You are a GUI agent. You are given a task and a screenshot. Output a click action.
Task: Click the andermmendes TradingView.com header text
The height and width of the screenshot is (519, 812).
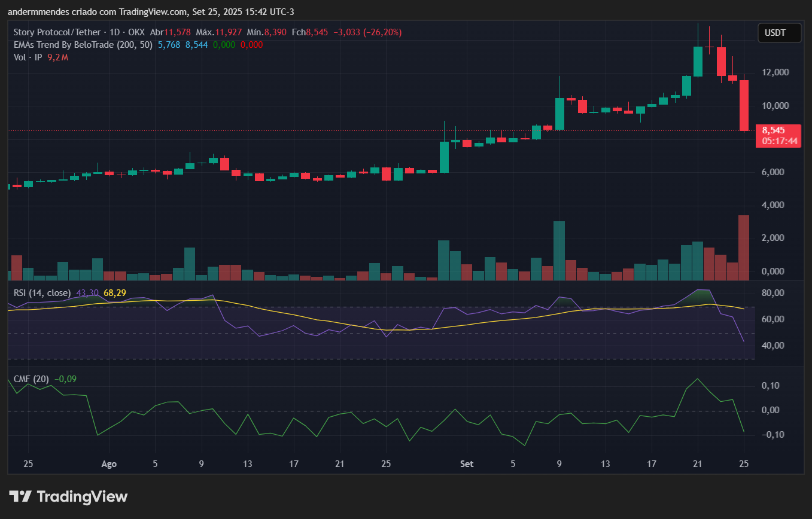pos(151,12)
